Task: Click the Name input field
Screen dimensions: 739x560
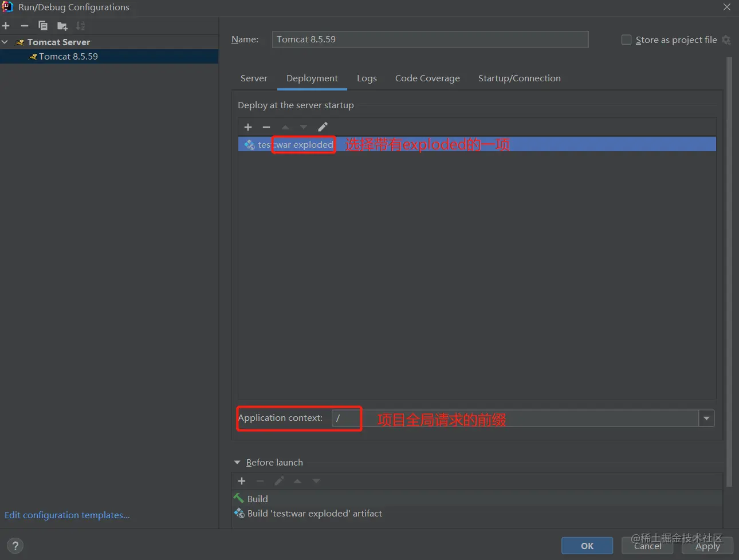Action: pos(430,40)
